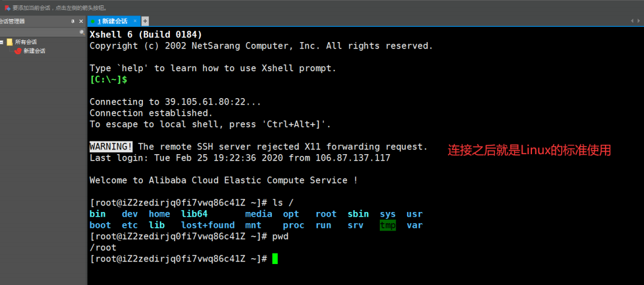Screen dimensions: 644x285
Task: Click the highlighted WARNING! text
Action: coord(111,147)
